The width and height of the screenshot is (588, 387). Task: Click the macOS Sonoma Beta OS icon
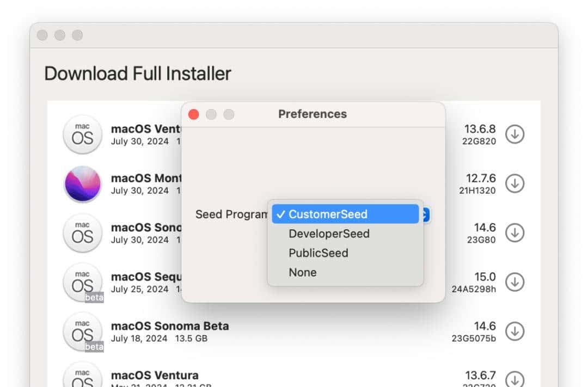click(82, 331)
